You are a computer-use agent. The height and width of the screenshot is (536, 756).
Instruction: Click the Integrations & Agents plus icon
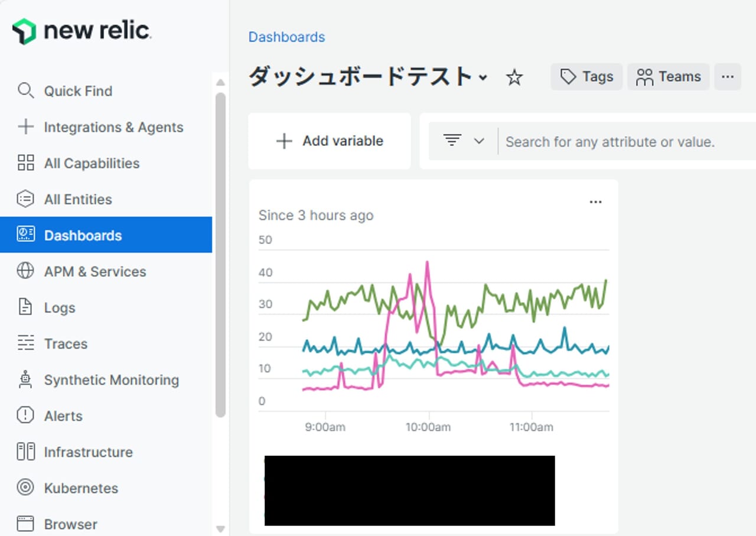[x=25, y=127]
